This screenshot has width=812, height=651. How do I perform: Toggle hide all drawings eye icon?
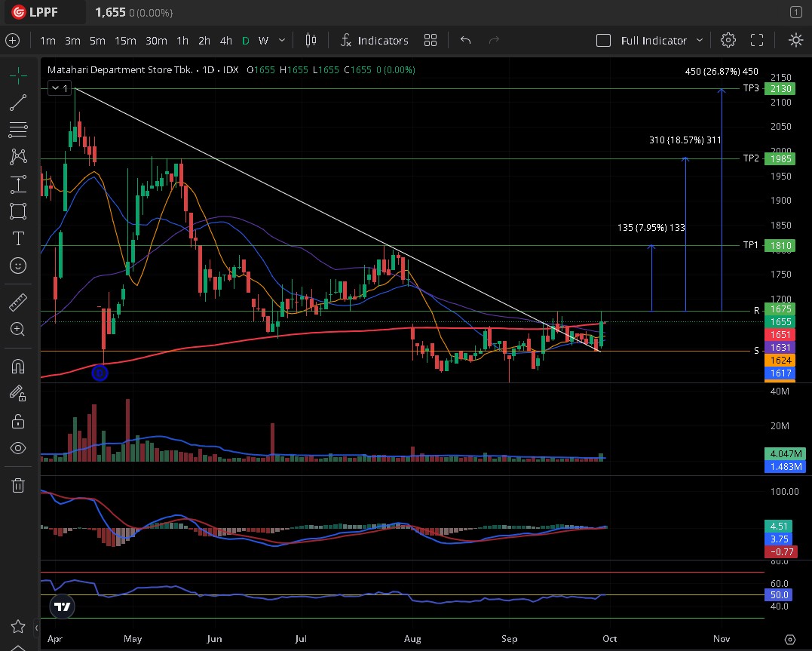(18, 448)
